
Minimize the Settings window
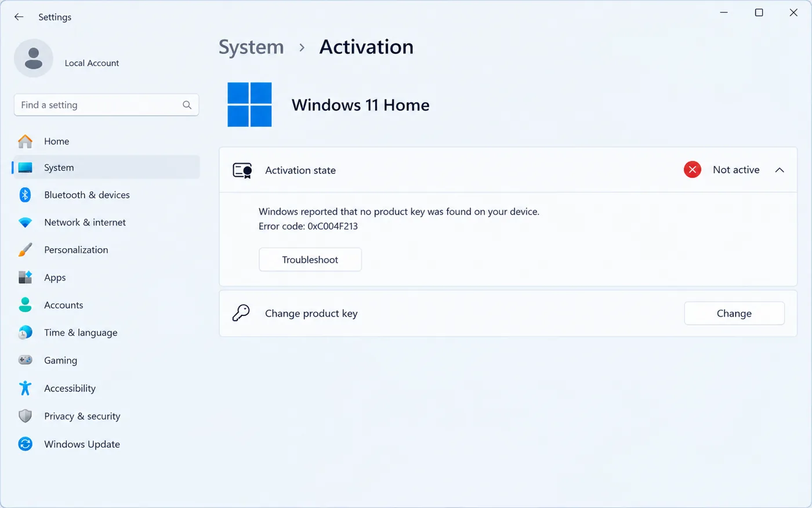(724, 12)
